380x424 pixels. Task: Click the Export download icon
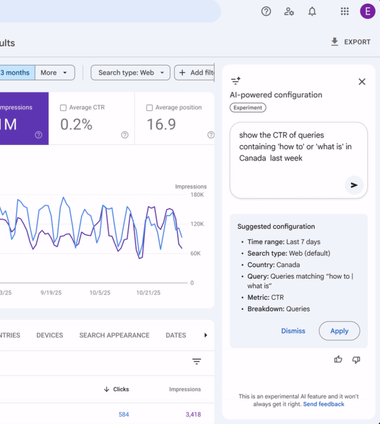(x=334, y=42)
